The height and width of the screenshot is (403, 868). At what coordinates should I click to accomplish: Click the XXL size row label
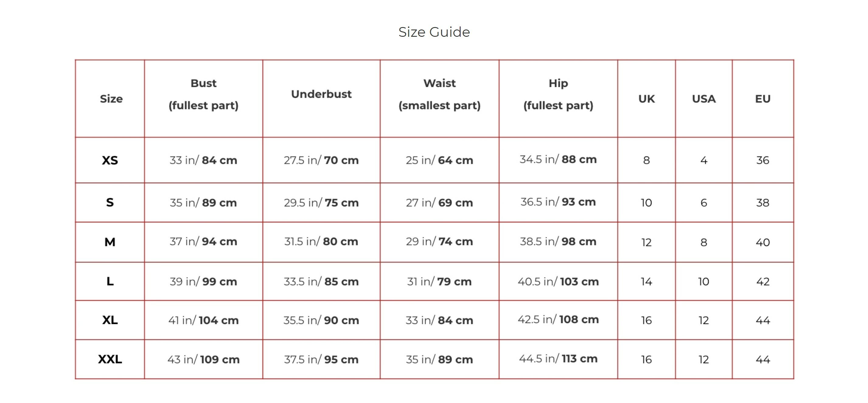click(x=110, y=359)
